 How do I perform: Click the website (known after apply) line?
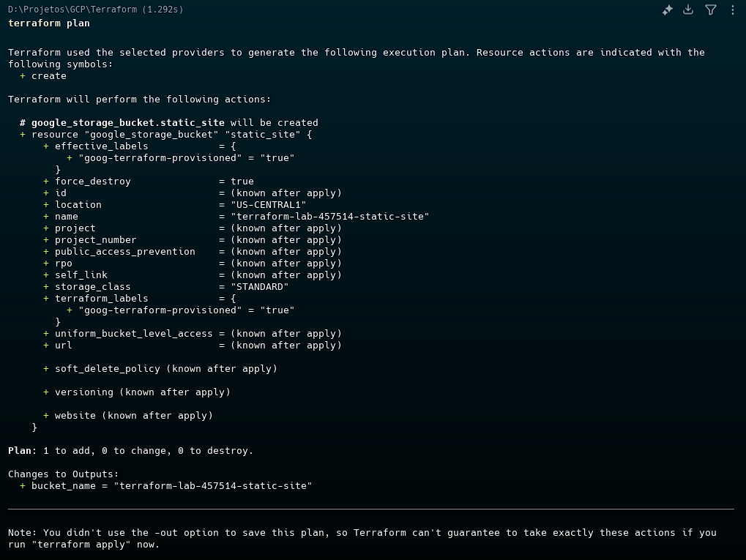pos(133,416)
